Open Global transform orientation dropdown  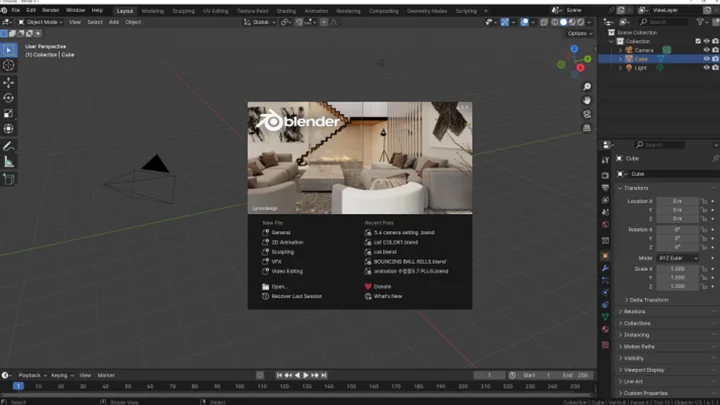pyautogui.click(x=259, y=22)
